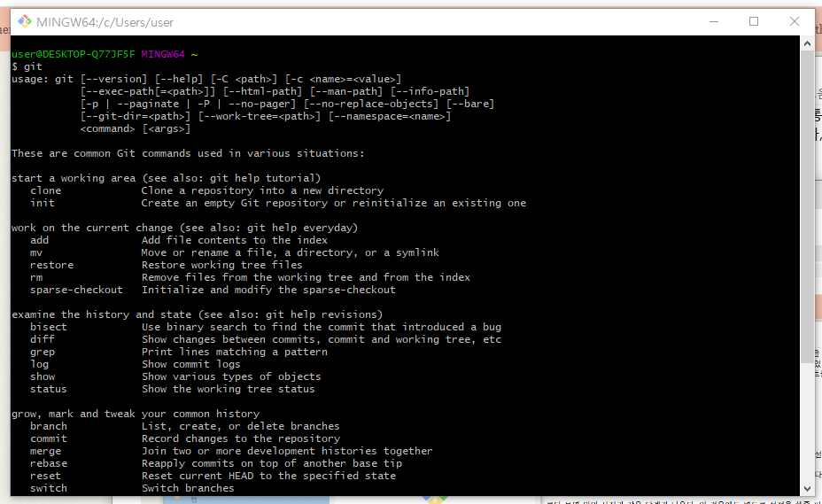Image resolution: width=822 pixels, height=504 pixels.
Task: Click the 'mv' command name
Action: [36, 252]
